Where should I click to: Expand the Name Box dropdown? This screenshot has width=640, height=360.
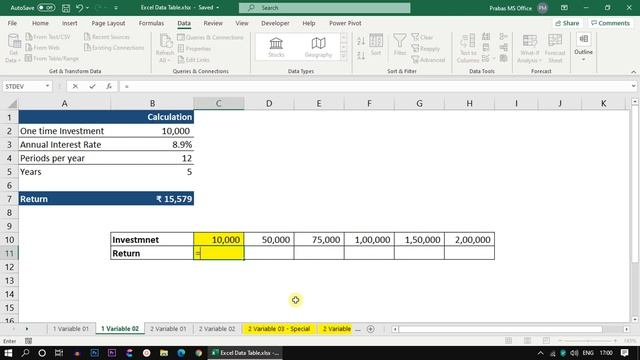click(x=47, y=86)
